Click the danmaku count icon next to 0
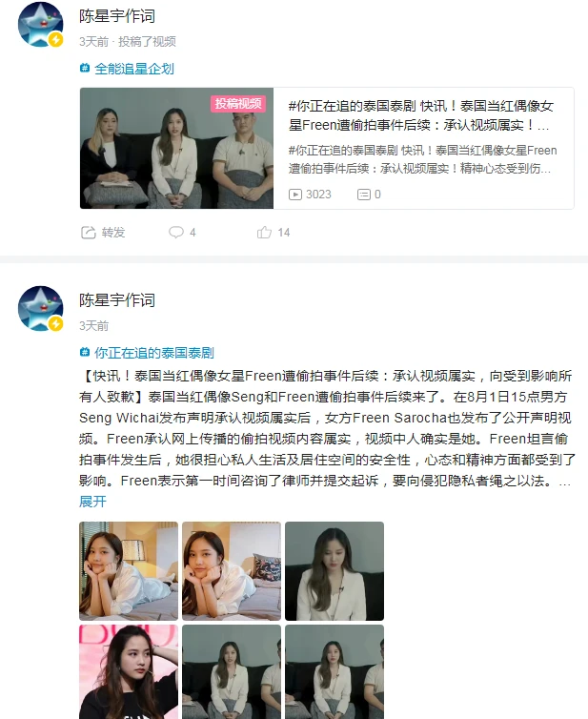Image resolution: width=588 pixels, height=719 pixels. (x=364, y=195)
